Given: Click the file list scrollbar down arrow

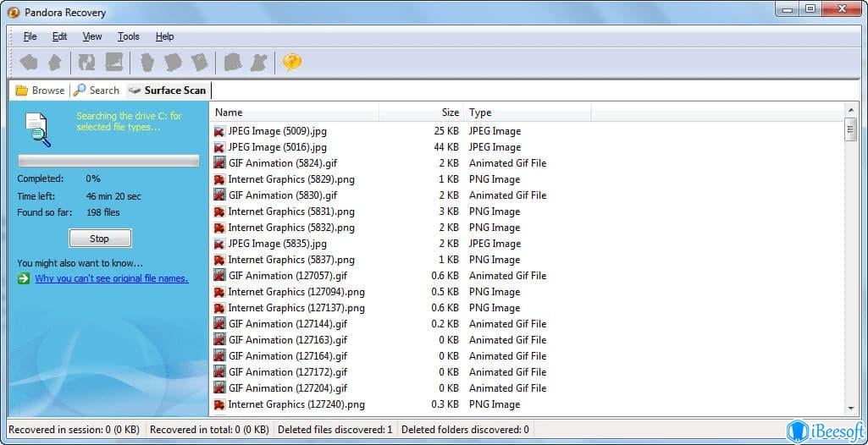Looking at the screenshot, I should point(851,409).
